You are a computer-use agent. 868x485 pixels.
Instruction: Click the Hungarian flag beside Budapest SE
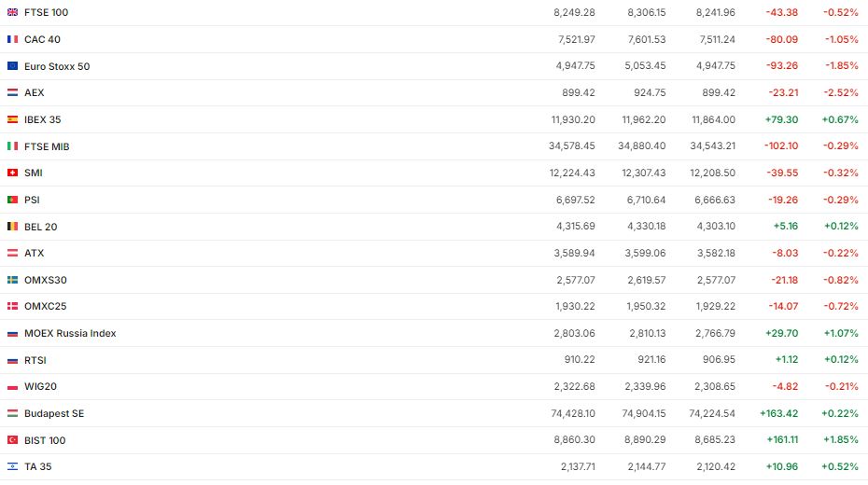coord(12,413)
